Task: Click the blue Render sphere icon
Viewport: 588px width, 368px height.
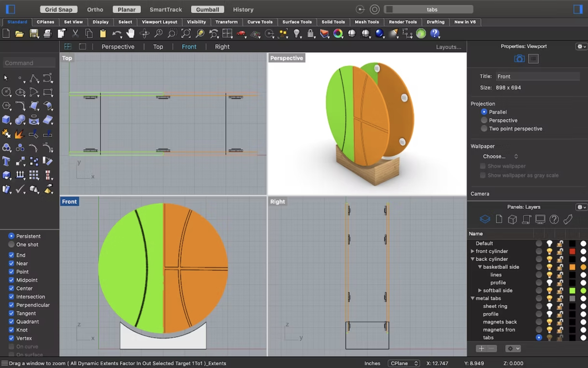Action: tap(379, 33)
